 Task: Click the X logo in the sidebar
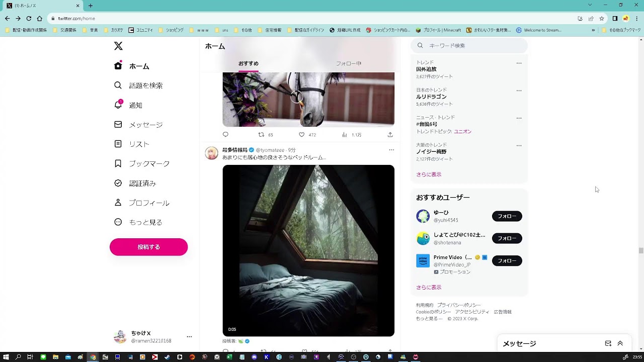point(118,46)
